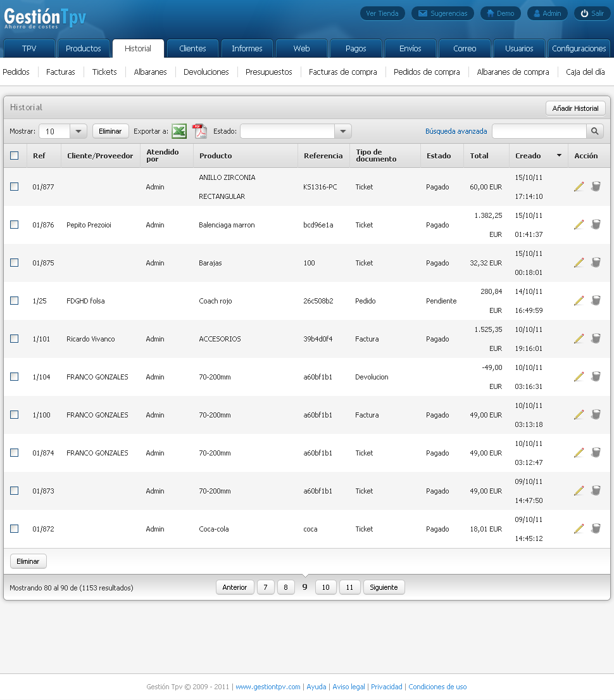614x700 pixels.
Task: Export the list to Excel
Action: point(179,131)
